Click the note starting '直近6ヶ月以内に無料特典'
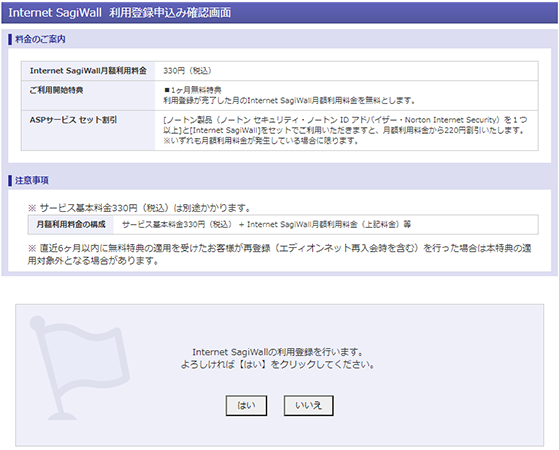Image resolution: width=559 pixels, height=450 pixels. coord(280,254)
